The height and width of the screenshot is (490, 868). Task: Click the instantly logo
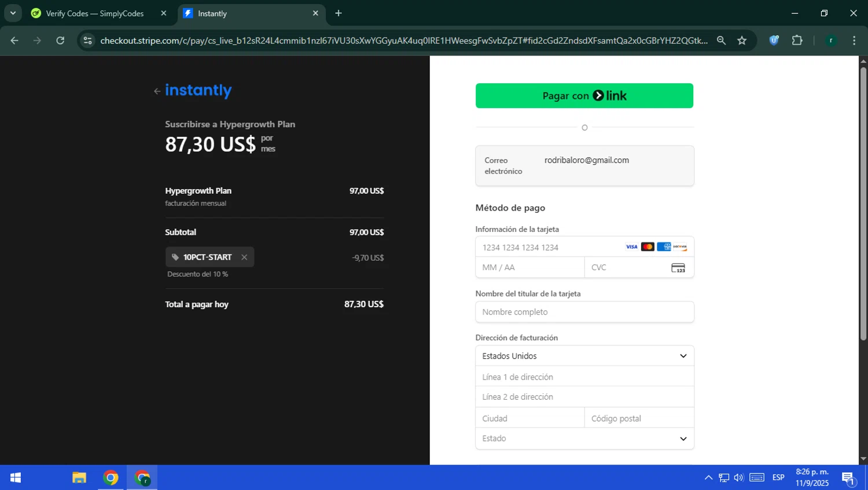(x=198, y=90)
